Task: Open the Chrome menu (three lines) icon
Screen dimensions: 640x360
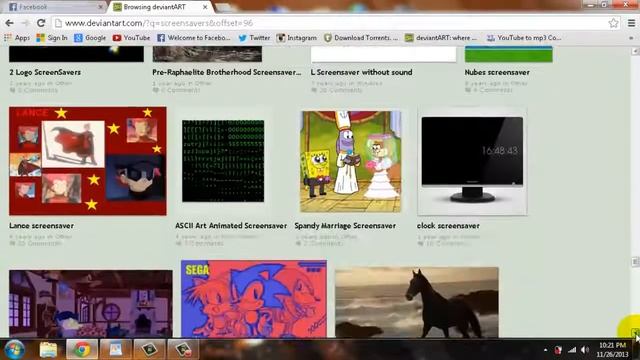Action: pyautogui.click(x=631, y=23)
